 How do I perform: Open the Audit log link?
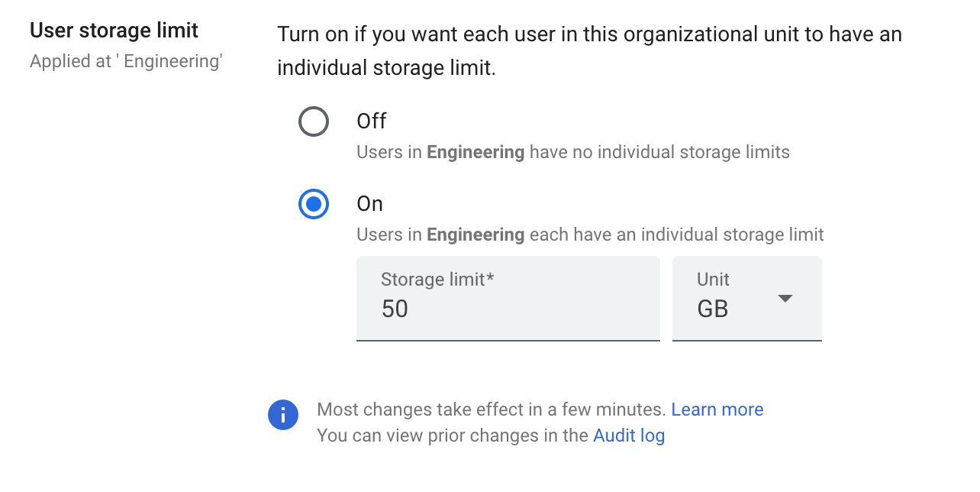[x=629, y=435]
